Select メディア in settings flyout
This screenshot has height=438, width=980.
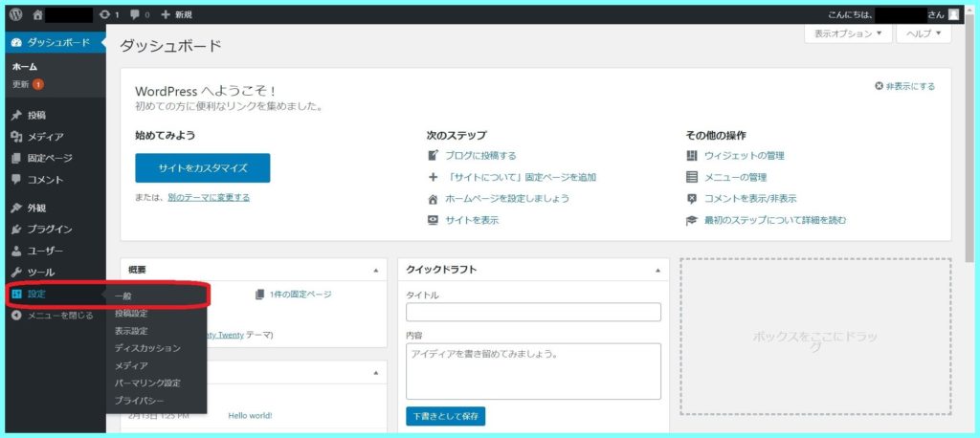click(131, 365)
